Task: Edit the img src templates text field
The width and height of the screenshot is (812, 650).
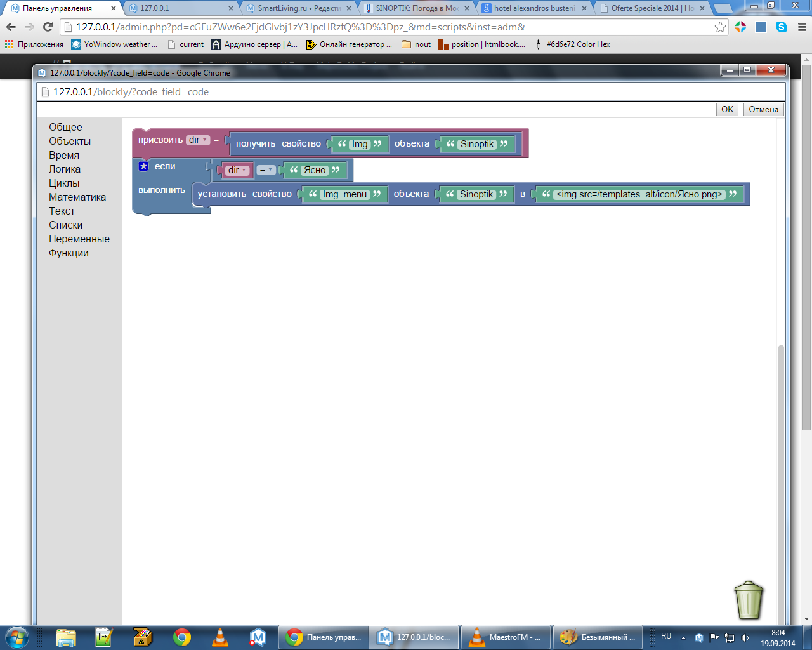Action: point(639,194)
